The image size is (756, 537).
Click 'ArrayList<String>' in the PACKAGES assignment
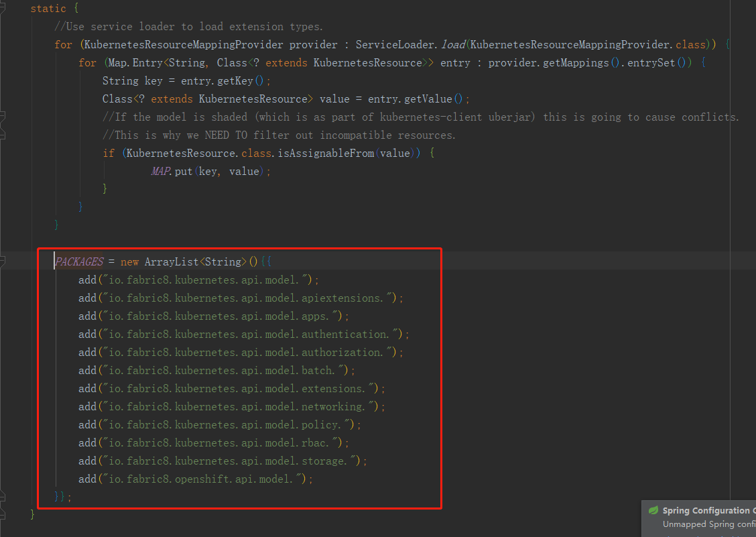[195, 261]
